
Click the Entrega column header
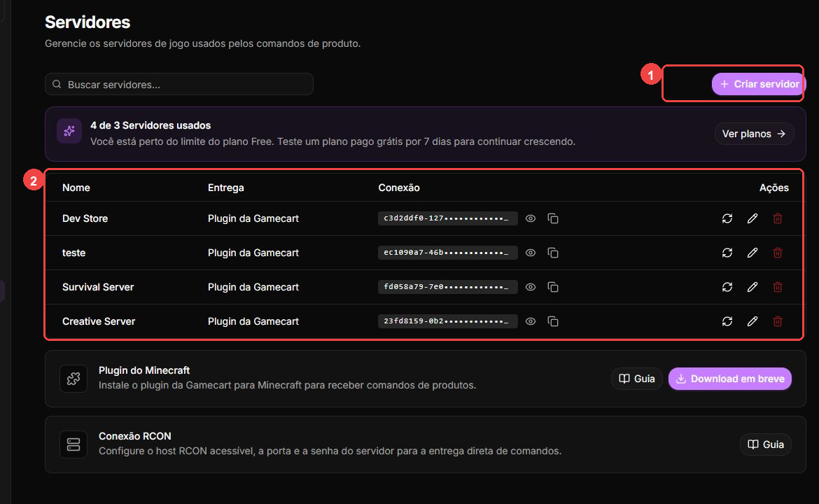tap(225, 188)
